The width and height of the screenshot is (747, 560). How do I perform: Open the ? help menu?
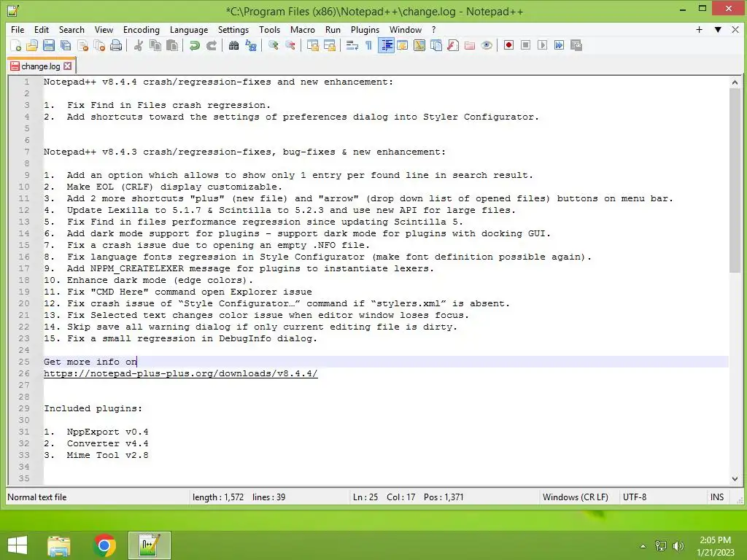pos(433,29)
